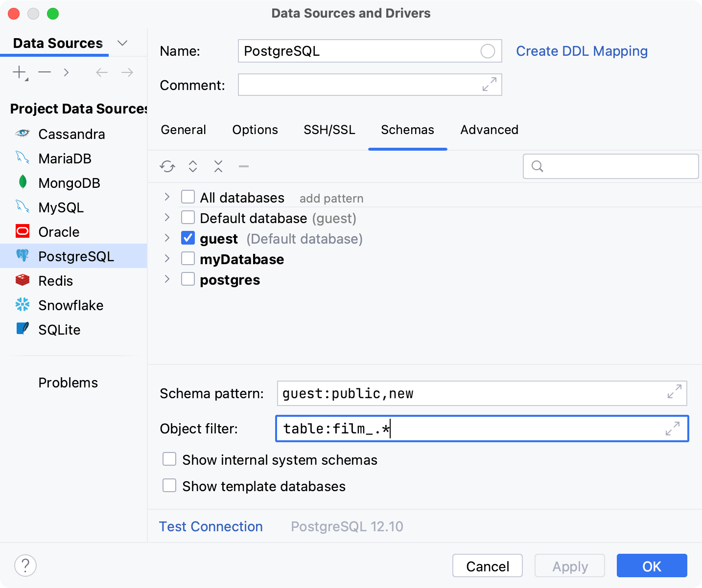Click the schema search field
The image size is (702, 588).
(610, 166)
